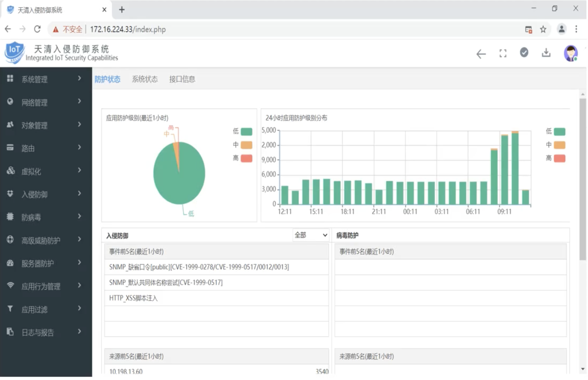588x380 pixels.
Task: Click the scrollbar down arrow
Action: (x=583, y=369)
